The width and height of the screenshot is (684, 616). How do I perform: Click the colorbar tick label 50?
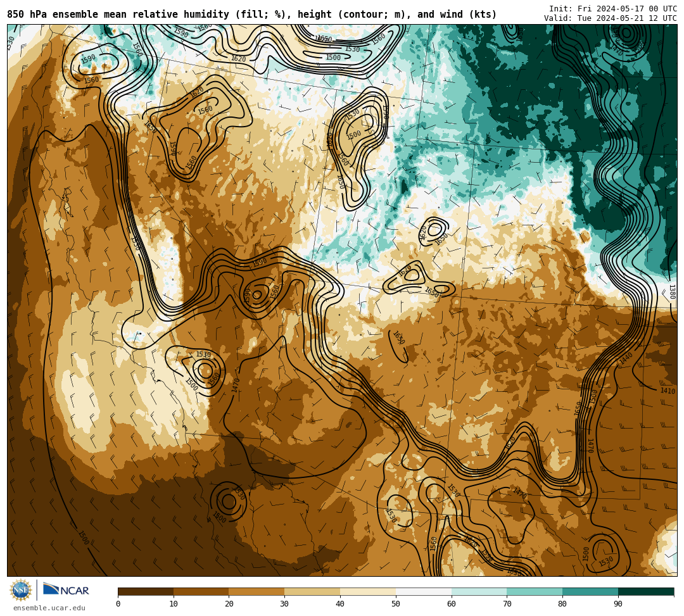pos(396,604)
